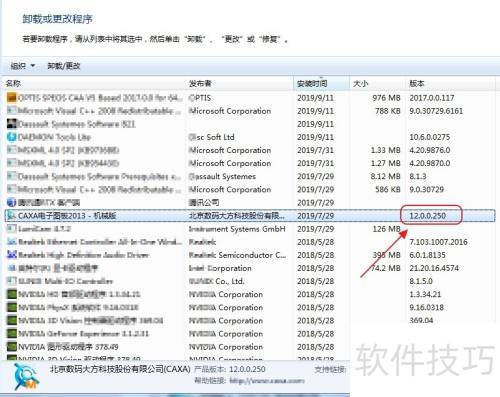Open the 组织 dropdown menu
This screenshot has width=500, height=397.
coord(23,66)
